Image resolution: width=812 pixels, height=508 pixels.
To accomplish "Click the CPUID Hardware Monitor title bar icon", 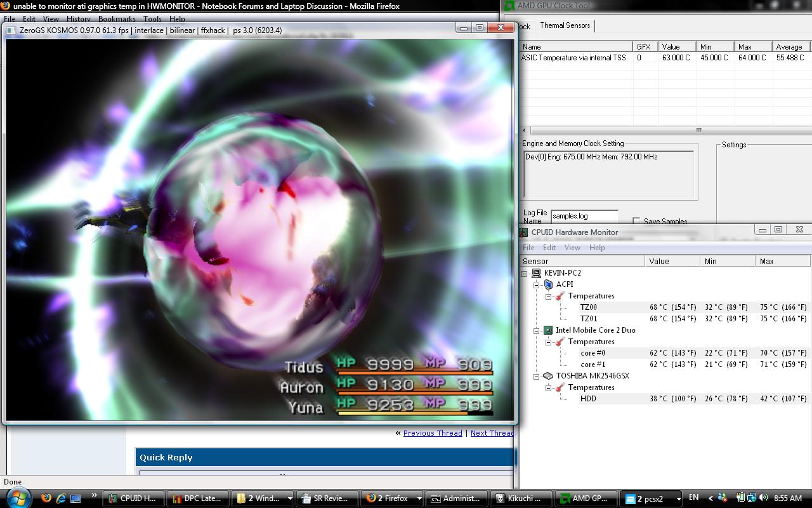I will [524, 232].
